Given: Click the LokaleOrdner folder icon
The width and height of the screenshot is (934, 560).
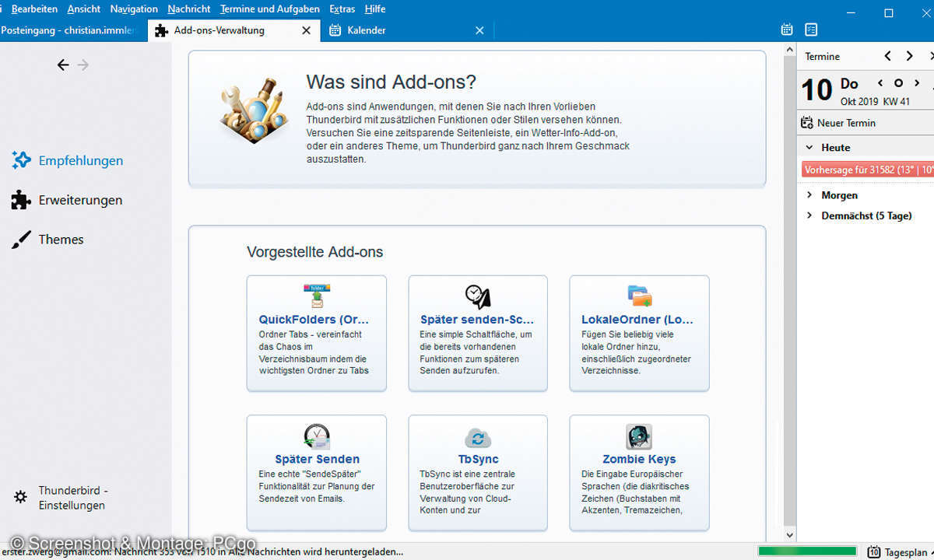Looking at the screenshot, I should pyautogui.click(x=640, y=296).
